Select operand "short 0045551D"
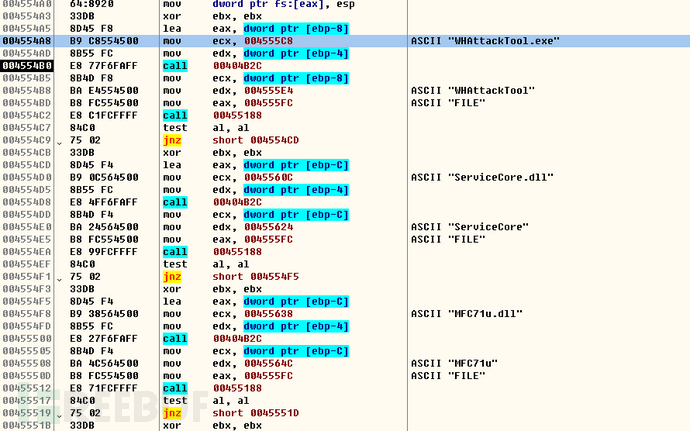This screenshot has height=431, width=690. (256, 413)
